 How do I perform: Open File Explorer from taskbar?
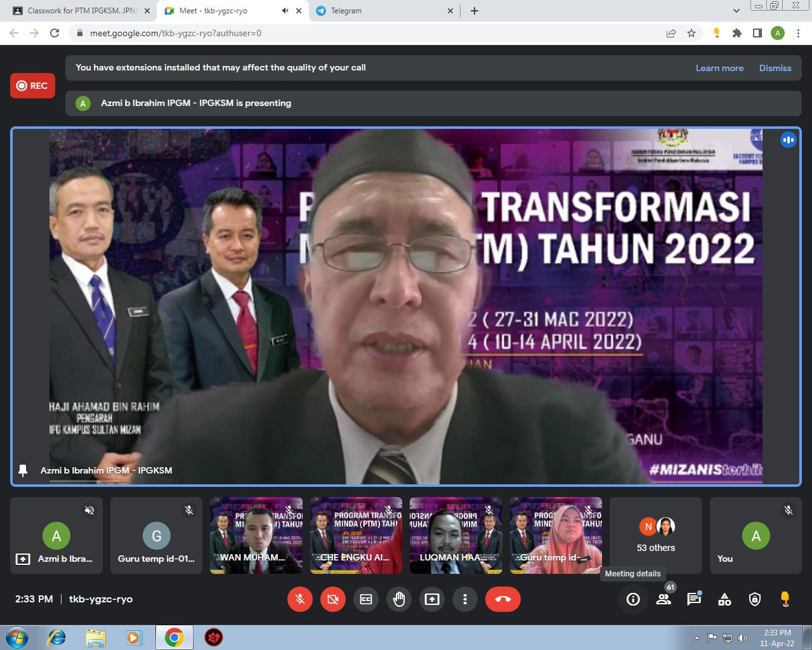tap(96, 637)
